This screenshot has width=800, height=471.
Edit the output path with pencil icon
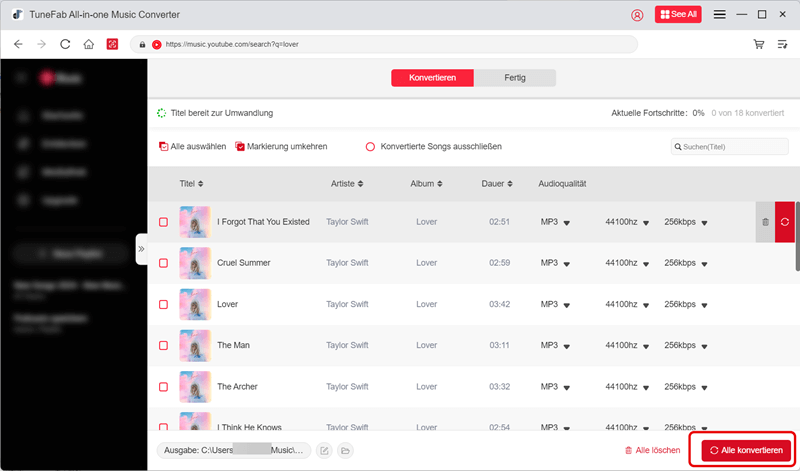point(324,451)
